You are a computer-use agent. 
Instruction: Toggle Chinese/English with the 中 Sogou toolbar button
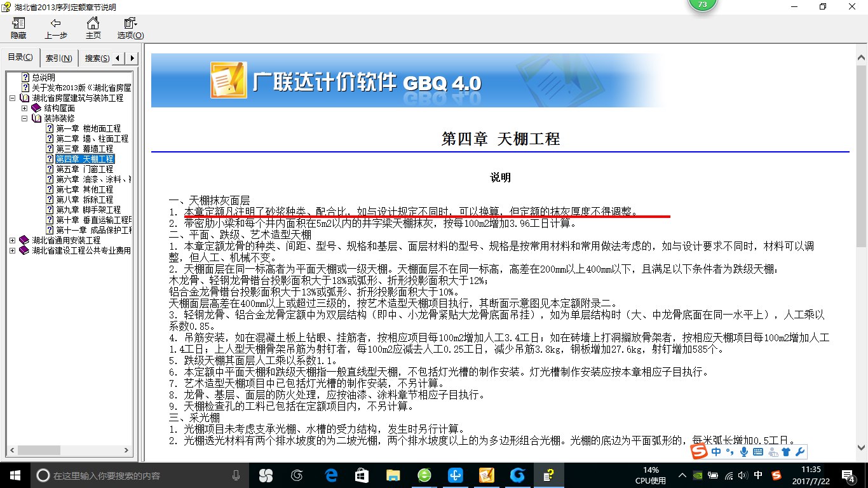click(x=716, y=452)
